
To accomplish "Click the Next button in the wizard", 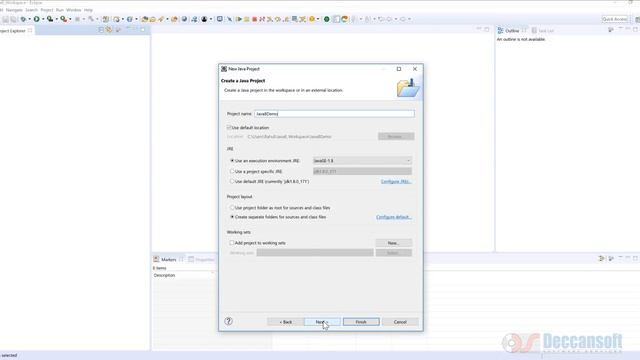I will pyautogui.click(x=322, y=322).
